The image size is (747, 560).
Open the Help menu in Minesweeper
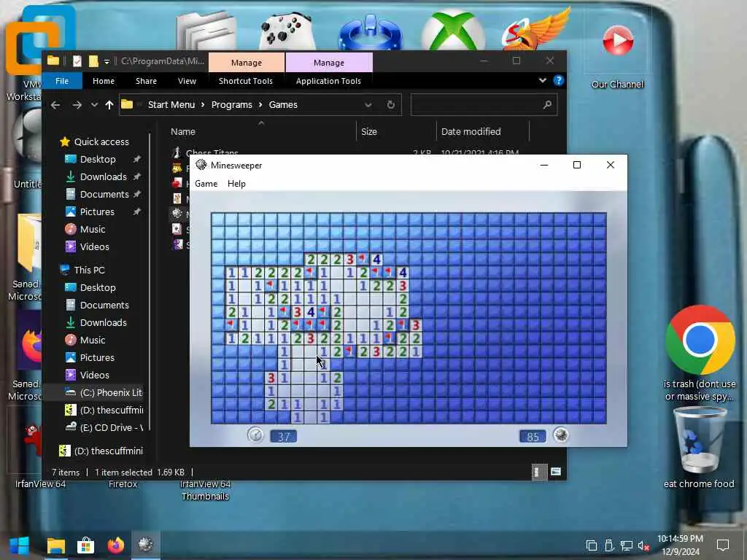(x=236, y=184)
